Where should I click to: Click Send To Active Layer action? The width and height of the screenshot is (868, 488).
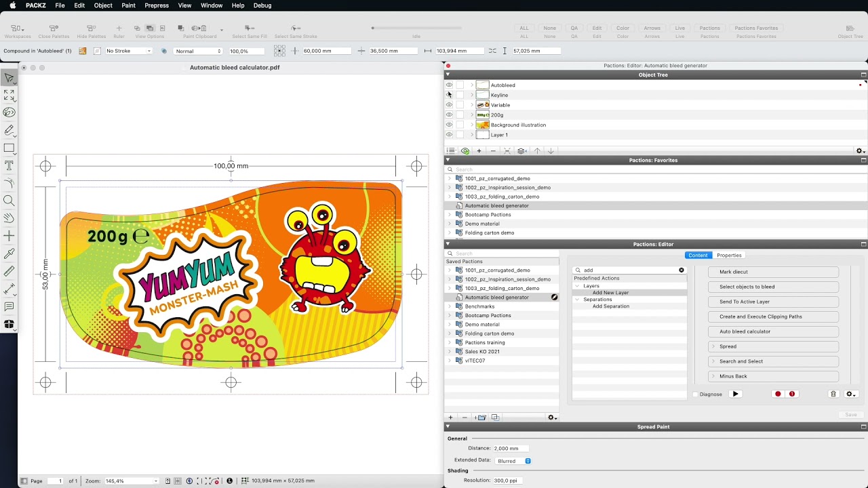[x=773, y=302]
